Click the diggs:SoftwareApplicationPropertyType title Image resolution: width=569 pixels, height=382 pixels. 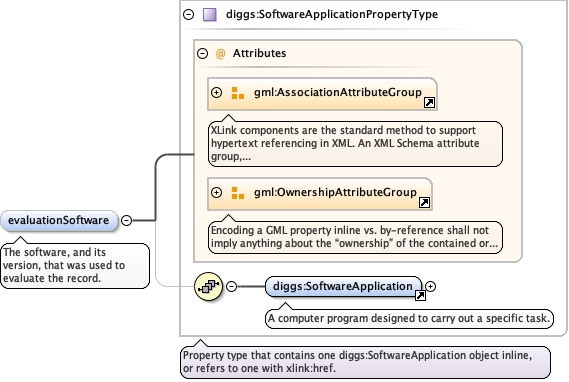click(x=332, y=15)
